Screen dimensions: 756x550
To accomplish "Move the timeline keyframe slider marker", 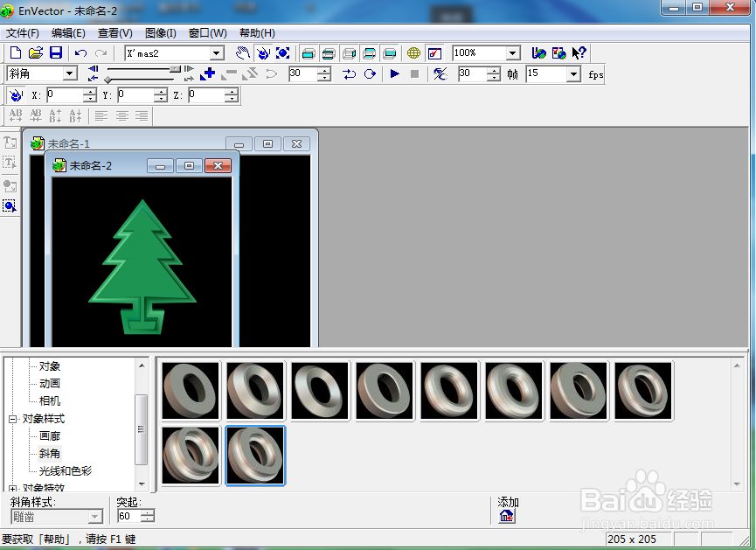I will 108,80.
